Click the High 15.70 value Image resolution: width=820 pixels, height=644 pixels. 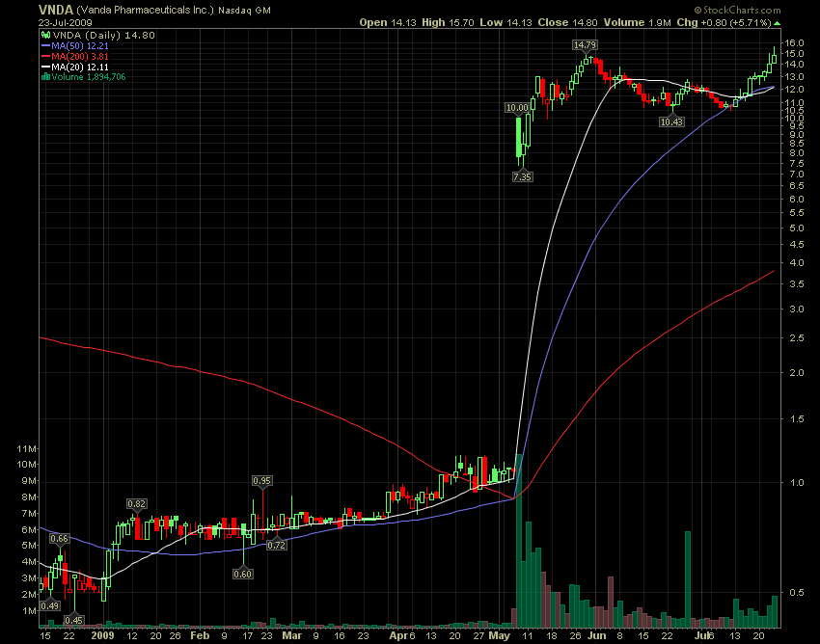click(449, 22)
